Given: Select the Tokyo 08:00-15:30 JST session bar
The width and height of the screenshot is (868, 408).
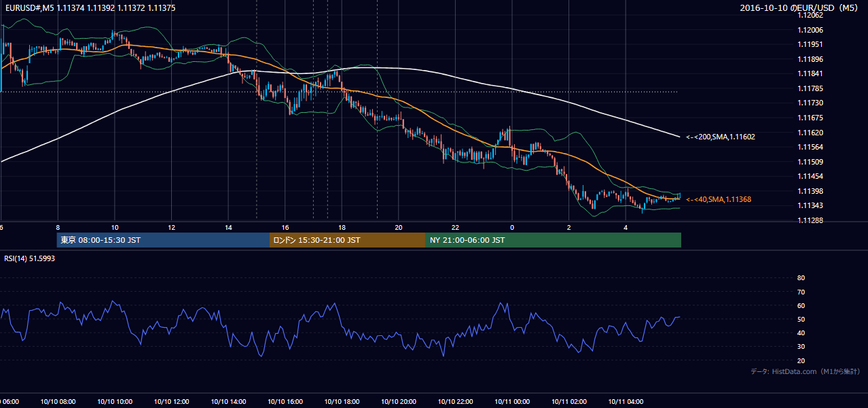Looking at the screenshot, I should point(163,240).
